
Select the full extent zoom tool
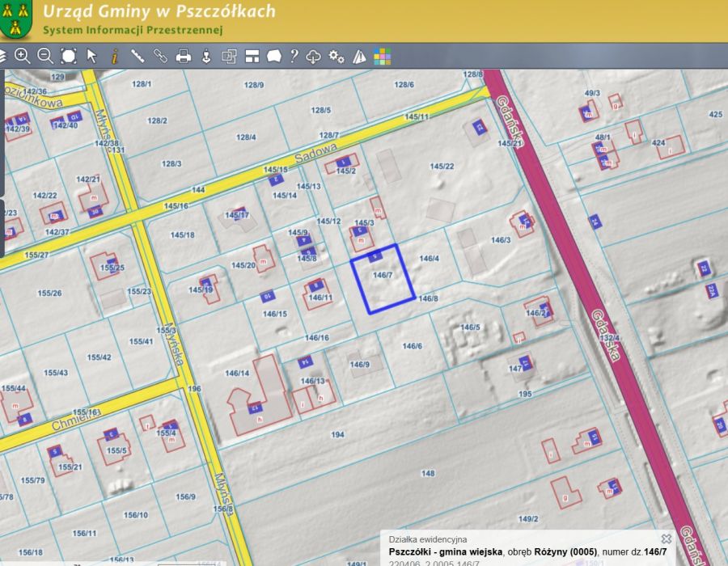point(69,56)
